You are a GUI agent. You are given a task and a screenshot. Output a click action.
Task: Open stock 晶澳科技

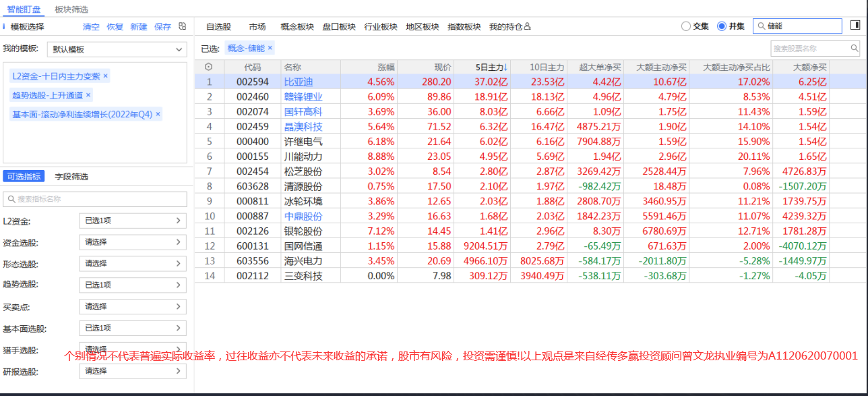(x=303, y=126)
